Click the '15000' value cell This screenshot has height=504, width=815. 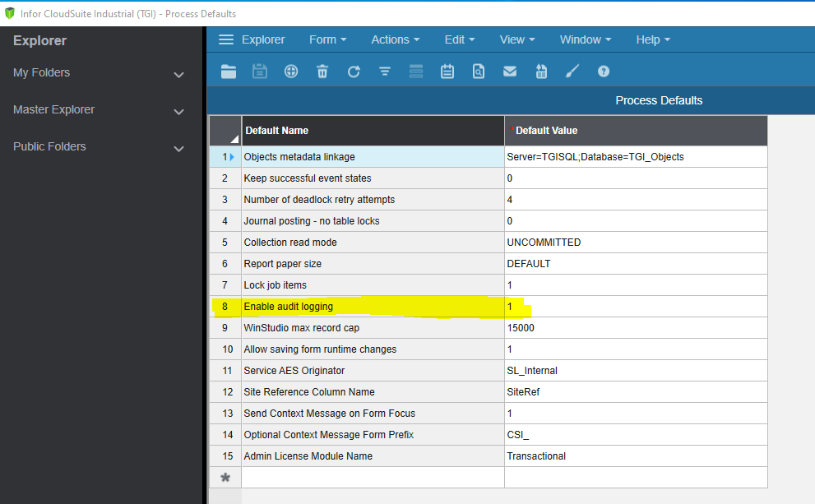click(x=636, y=328)
